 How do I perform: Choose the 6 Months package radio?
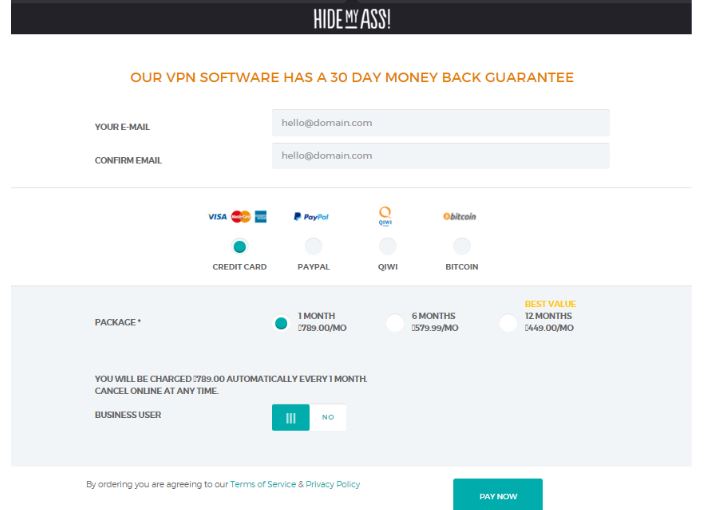(395, 323)
